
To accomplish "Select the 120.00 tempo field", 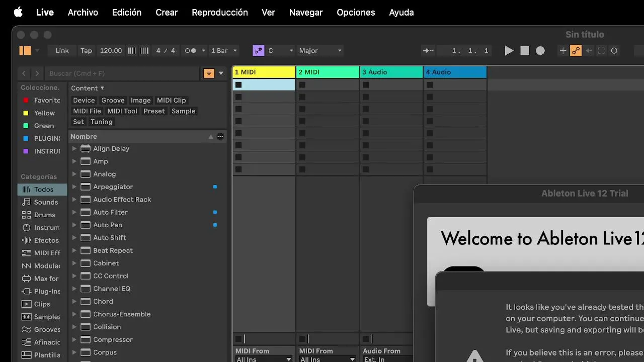I will 111,51.
